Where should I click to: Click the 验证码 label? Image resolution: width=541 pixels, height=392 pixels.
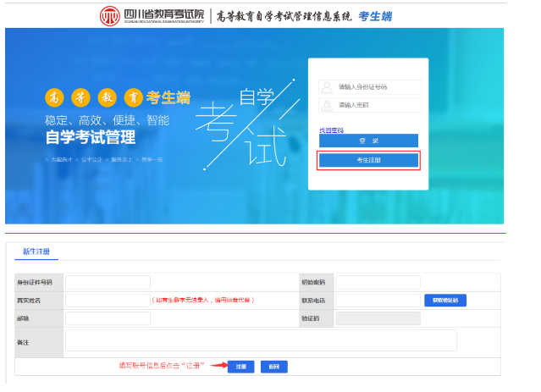[310, 318]
